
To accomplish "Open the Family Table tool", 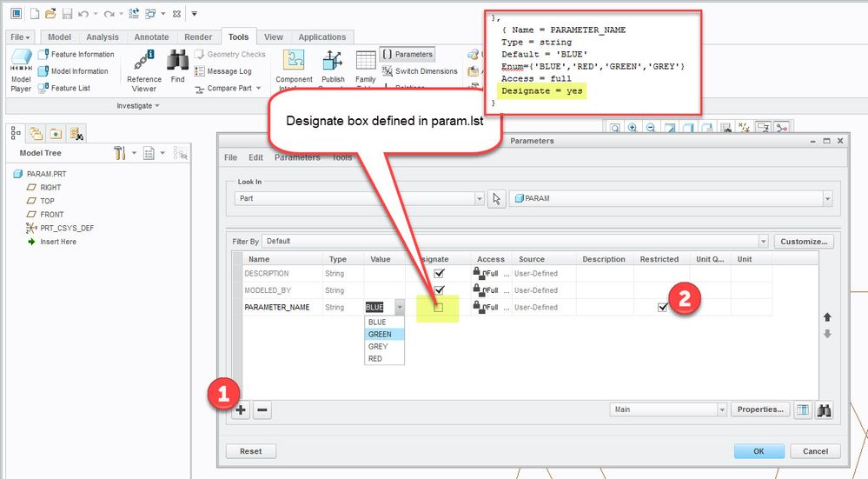I will click(365, 70).
